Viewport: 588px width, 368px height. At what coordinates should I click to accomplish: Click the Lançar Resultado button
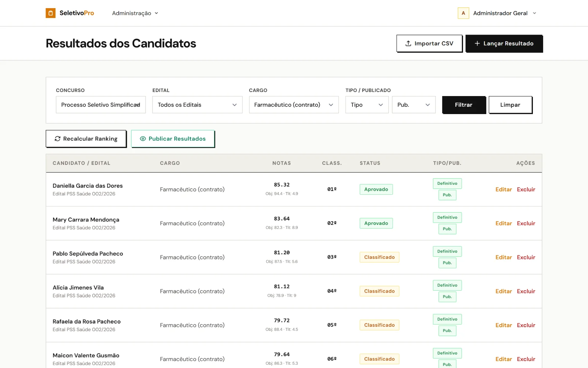pos(504,43)
